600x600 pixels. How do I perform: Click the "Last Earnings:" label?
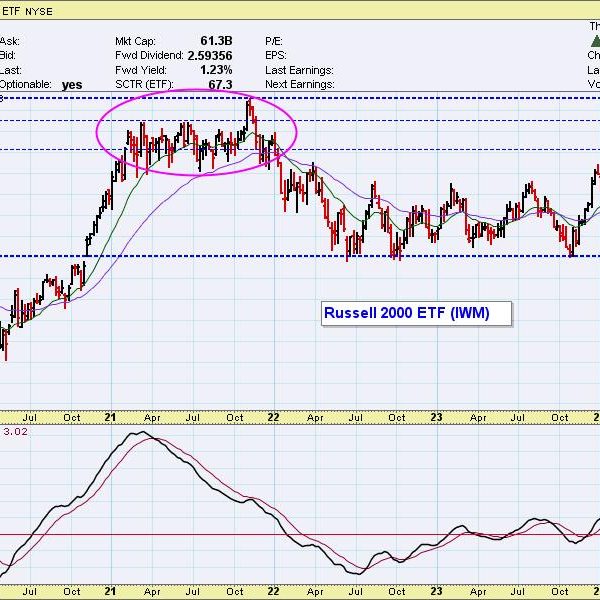pos(299,70)
